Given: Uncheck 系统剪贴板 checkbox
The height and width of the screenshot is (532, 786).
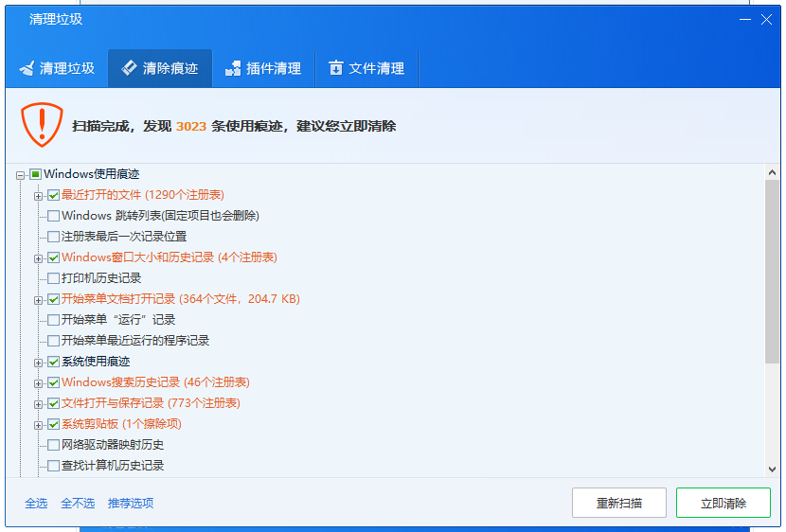Looking at the screenshot, I should point(54,424).
